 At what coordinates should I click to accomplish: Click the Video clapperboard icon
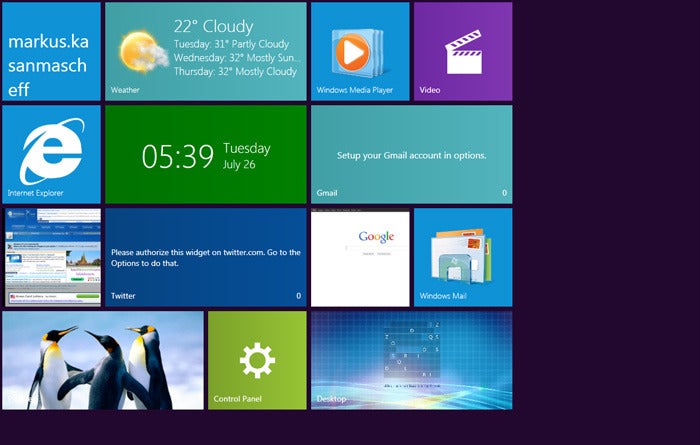(x=462, y=53)
